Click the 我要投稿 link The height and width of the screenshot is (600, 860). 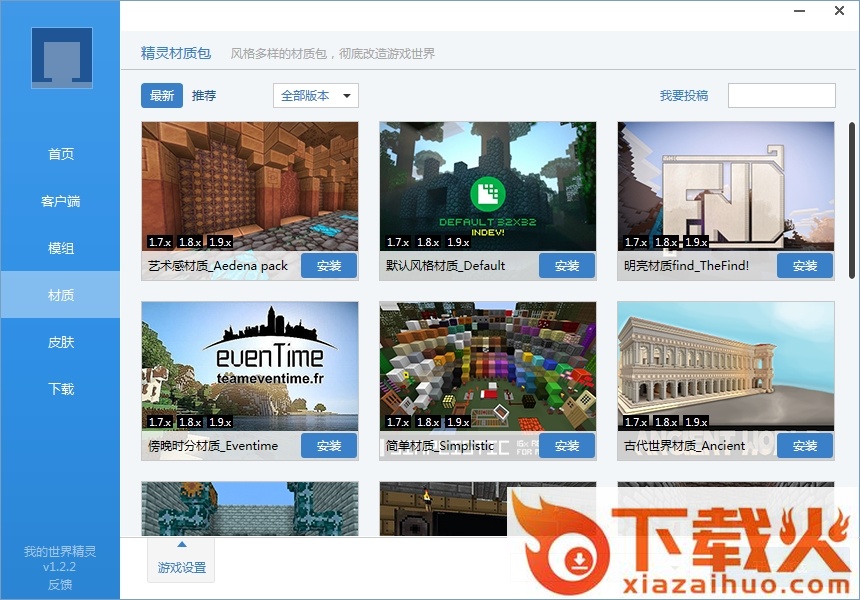click(683, 95)
